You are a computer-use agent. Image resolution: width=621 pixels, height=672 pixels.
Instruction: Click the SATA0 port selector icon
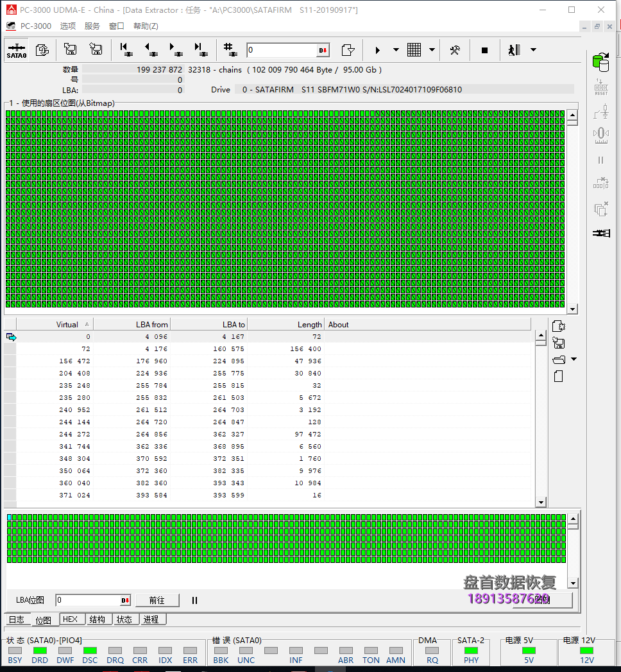point(17,51)
